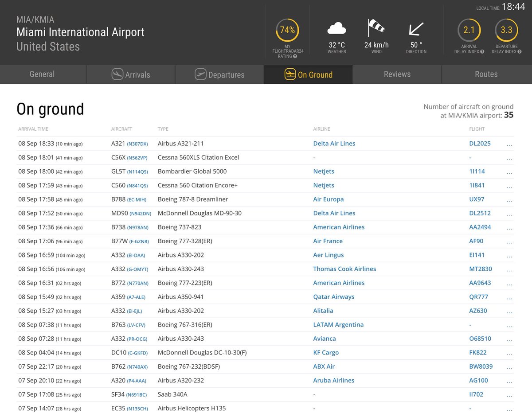Click help icon beside My Flightradar24 Rating
Image resolution: width=532 pixels, height=413 pixels.
295,57
